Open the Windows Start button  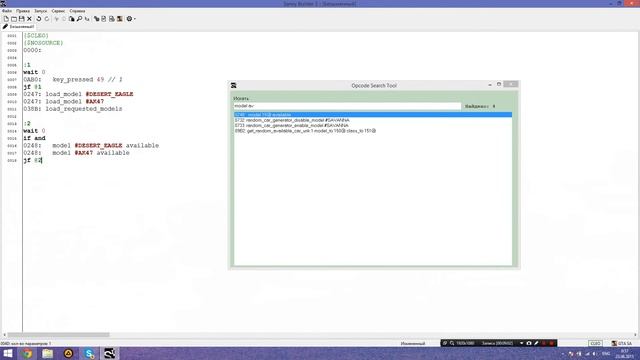click(x=8, y=353)
